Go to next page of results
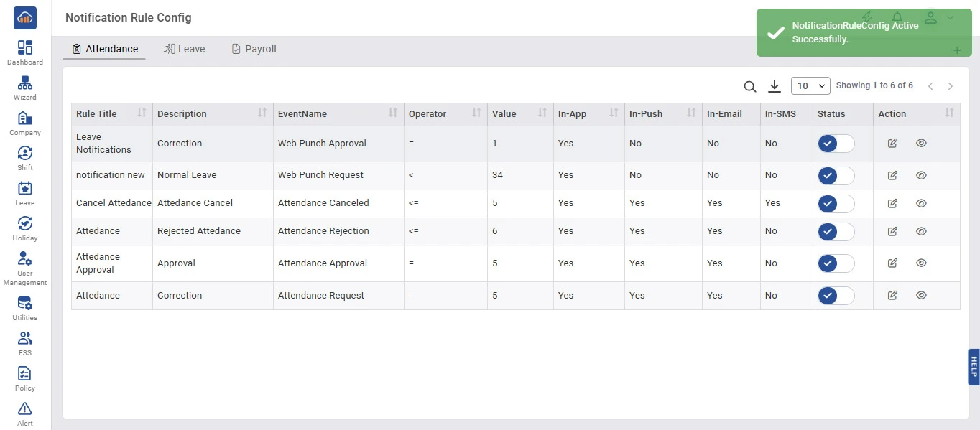Viewport: 980px width, 430px height. click(x=951, y=86)
